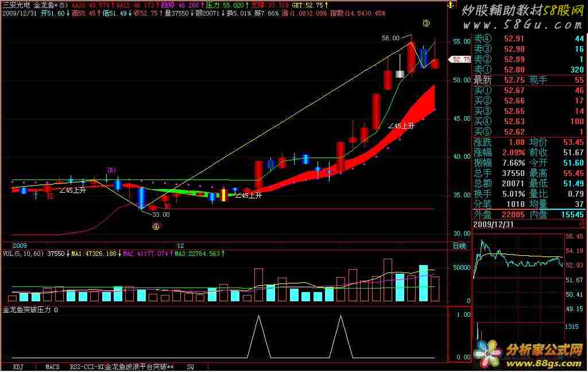Screen dimensions: 588x372
Task: Click the 内盘 value 15545
Action: click(572, 214)
